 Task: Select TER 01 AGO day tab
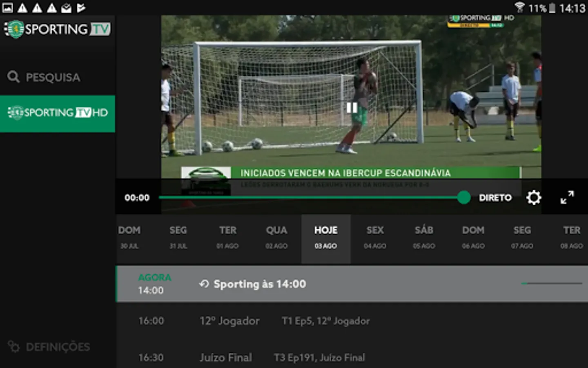[x=227, y=239]
